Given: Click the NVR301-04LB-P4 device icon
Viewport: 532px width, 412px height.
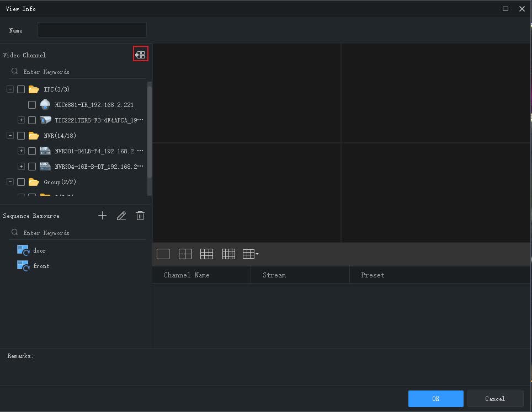Looking at the screenshot, I should pos(45,151).
